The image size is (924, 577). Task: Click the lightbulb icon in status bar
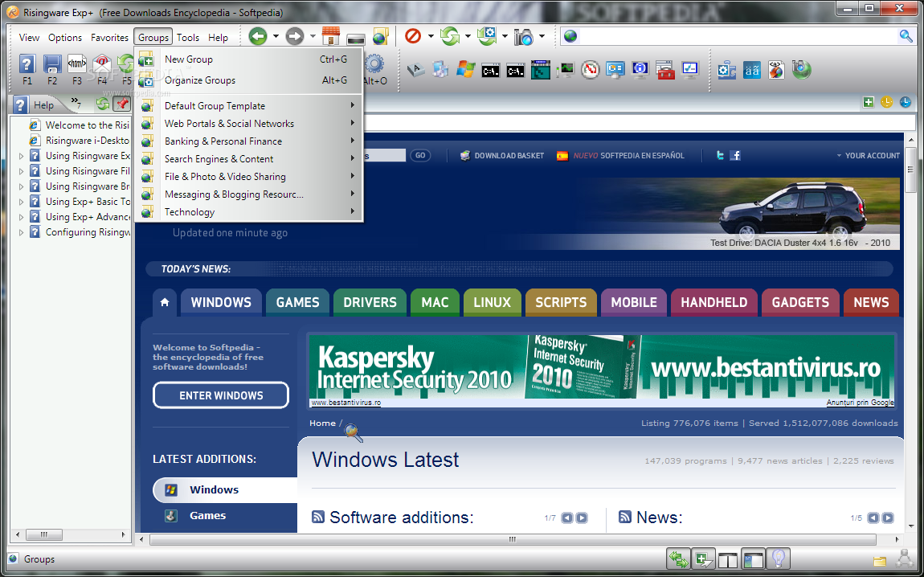[779, 559]
